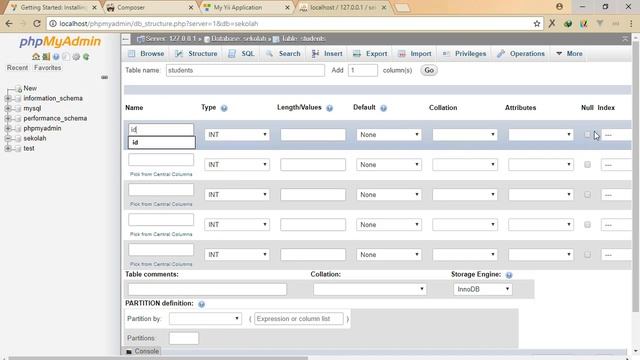Click the Default column help icon

(383, 108)
